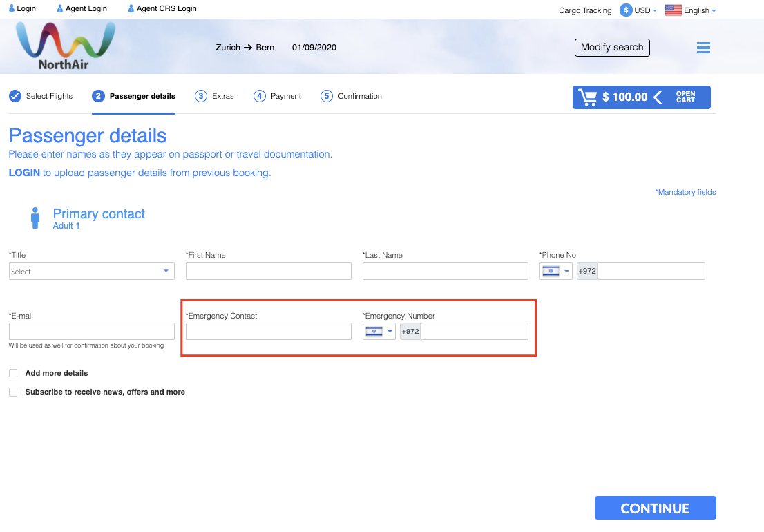Click the shopping cart icon
The image size is (764, 532).
[588, 97]
